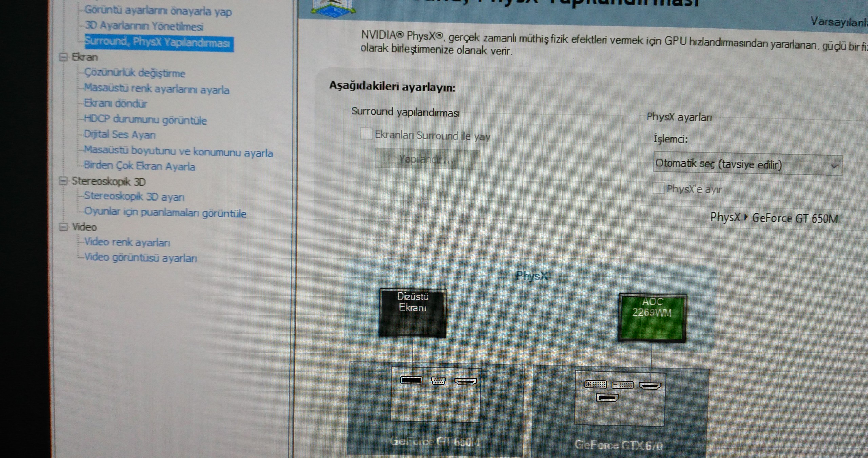Open Stereoskopik 3D ayarı page

coord(134,196)
